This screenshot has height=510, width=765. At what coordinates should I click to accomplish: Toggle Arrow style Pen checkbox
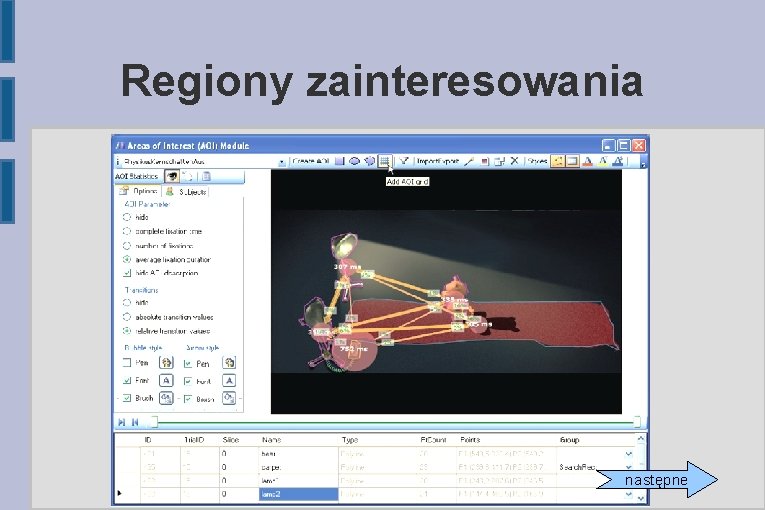188,364
